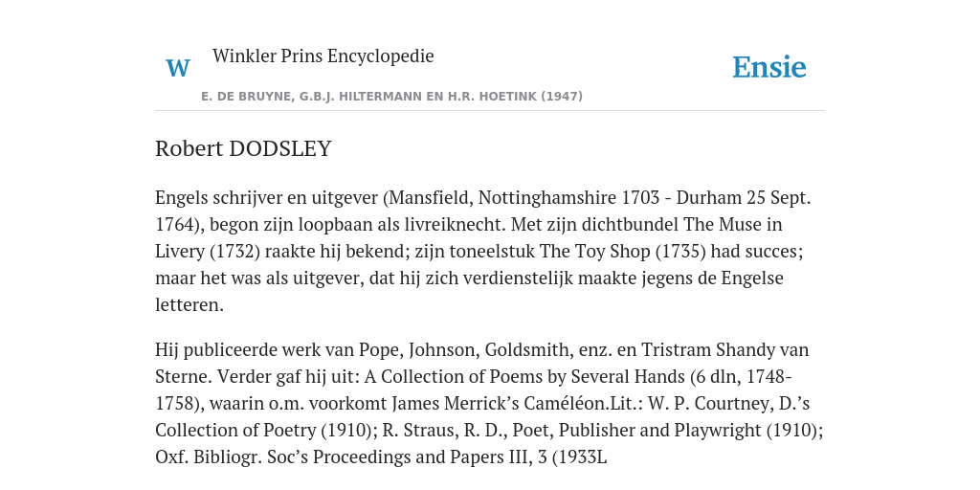Click the words 'Engels schrijver en uitgever'
The width and height of the screenshot is (980, 490).
(x=267, y=198)
